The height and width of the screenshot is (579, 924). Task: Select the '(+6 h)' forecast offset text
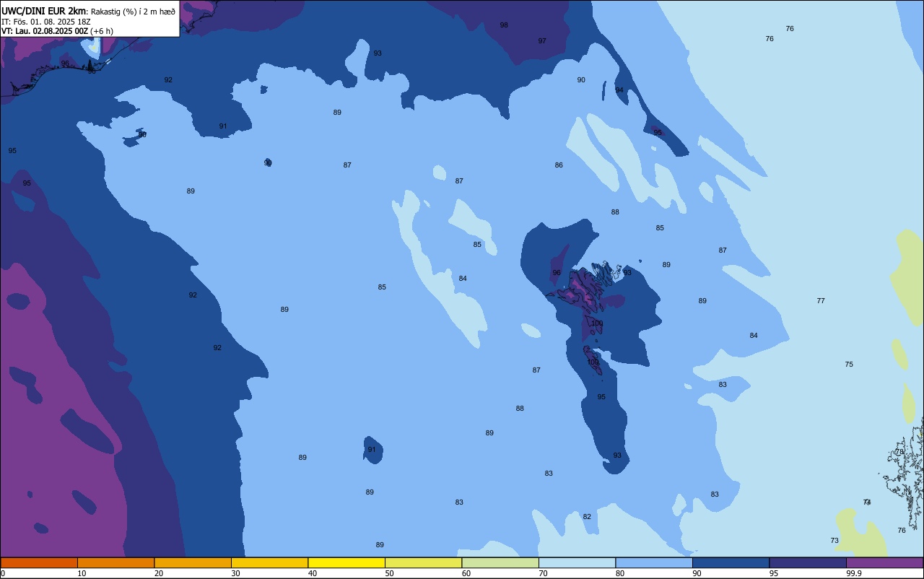[x=102, y=31]
